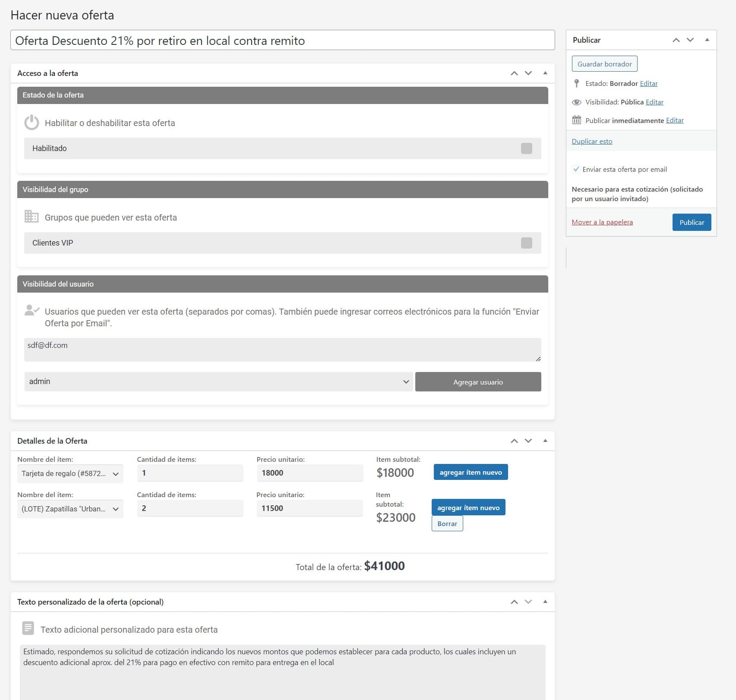Click the user-check icon in Visibilidad del usuario

(32, 310)
